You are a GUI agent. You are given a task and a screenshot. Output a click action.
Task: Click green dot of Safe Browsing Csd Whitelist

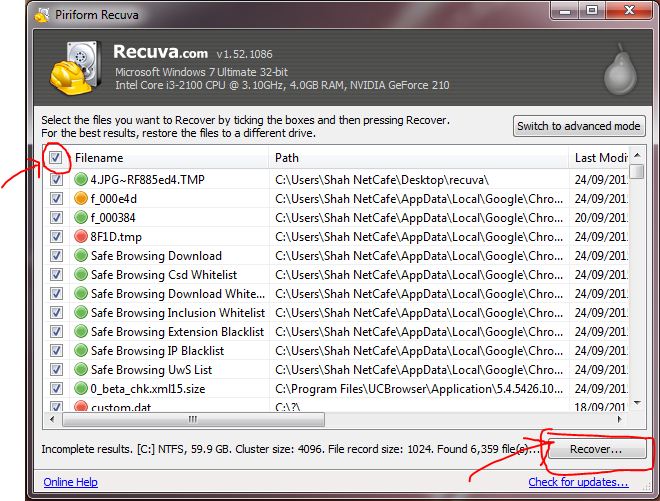[80, 274]
